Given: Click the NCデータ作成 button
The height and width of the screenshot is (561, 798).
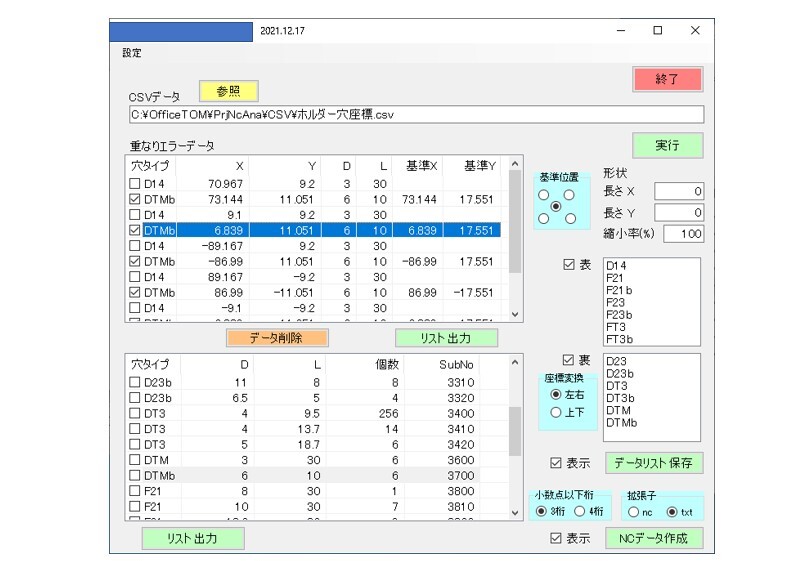Looking at the screenshot, I should pos(653,538).
